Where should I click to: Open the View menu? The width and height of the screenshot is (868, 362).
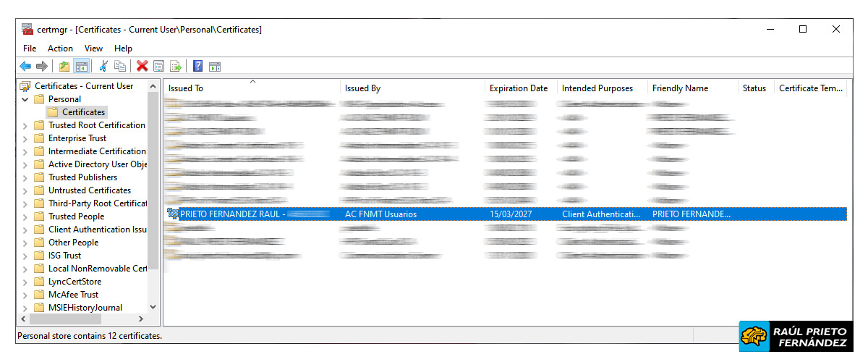[93, 49]
